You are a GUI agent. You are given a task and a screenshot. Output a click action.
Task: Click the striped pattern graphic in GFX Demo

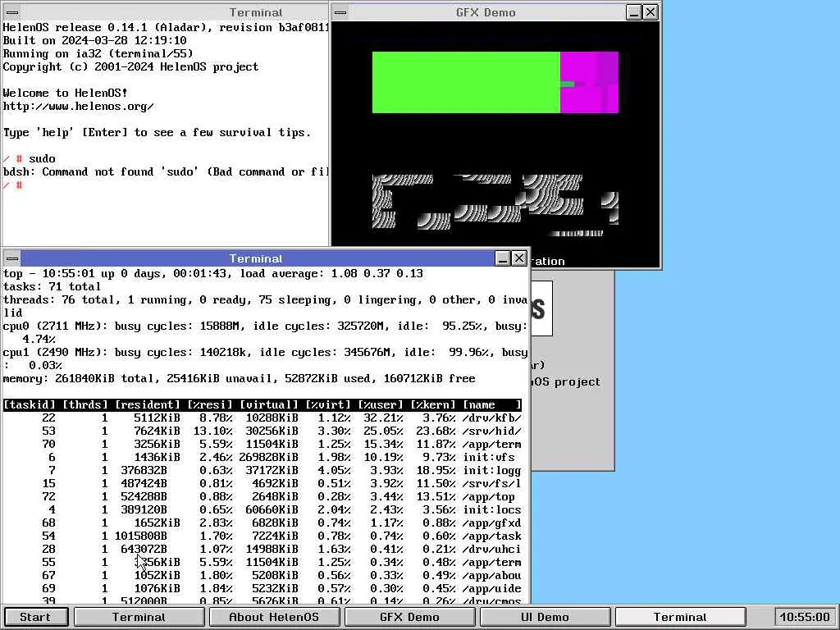tap(495, 204)
